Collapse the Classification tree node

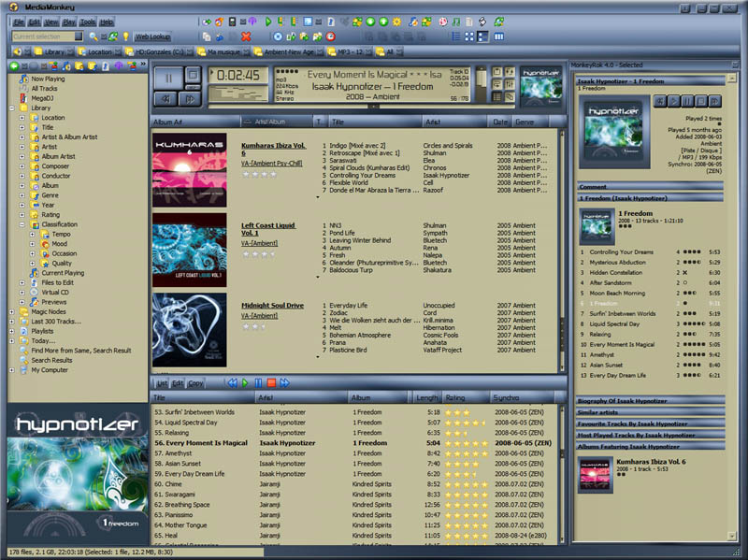pos(22,224)
